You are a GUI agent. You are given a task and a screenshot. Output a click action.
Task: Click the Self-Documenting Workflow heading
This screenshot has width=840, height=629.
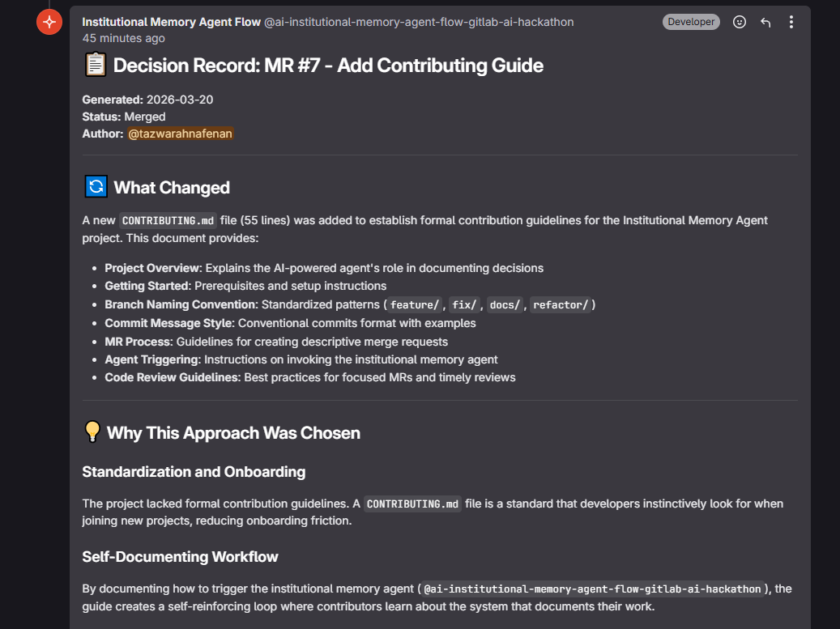[180, 556]
